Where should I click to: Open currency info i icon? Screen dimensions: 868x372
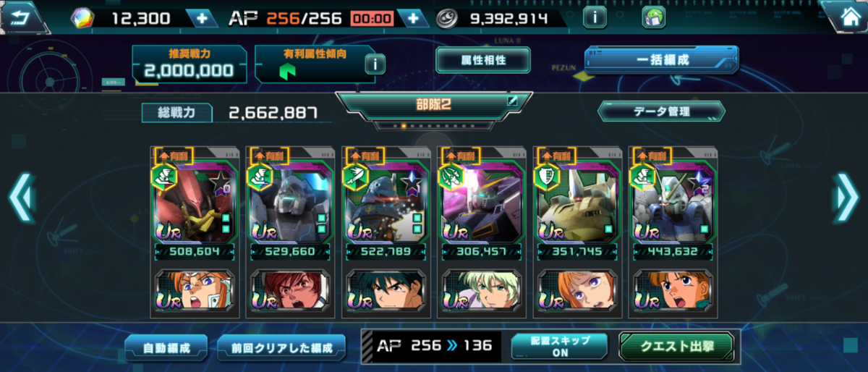pos(594,17)
